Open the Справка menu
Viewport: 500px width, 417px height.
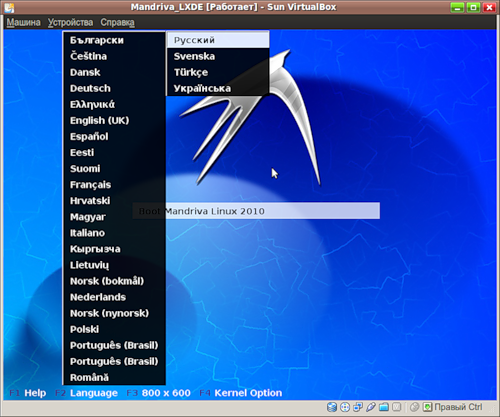click(118, 22)
